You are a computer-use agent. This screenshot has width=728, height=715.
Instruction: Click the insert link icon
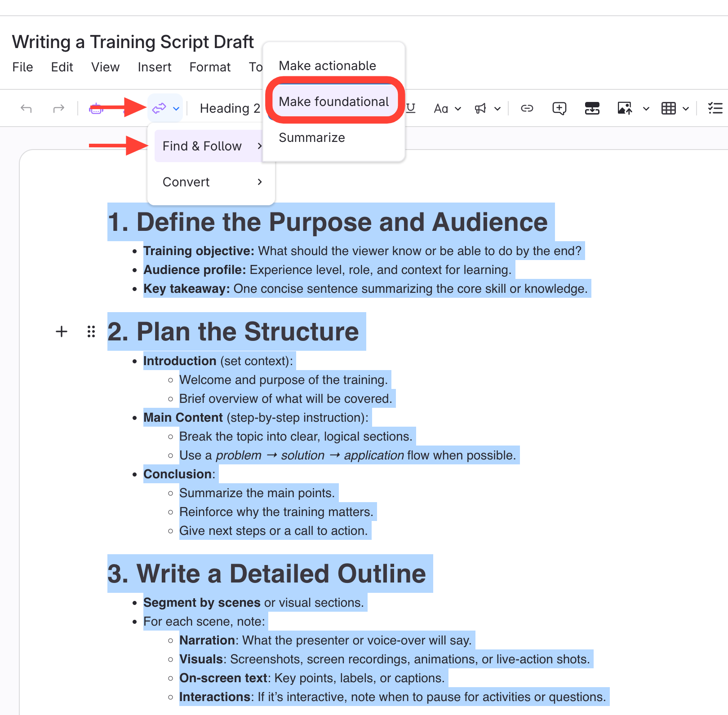tap(527, 108)
